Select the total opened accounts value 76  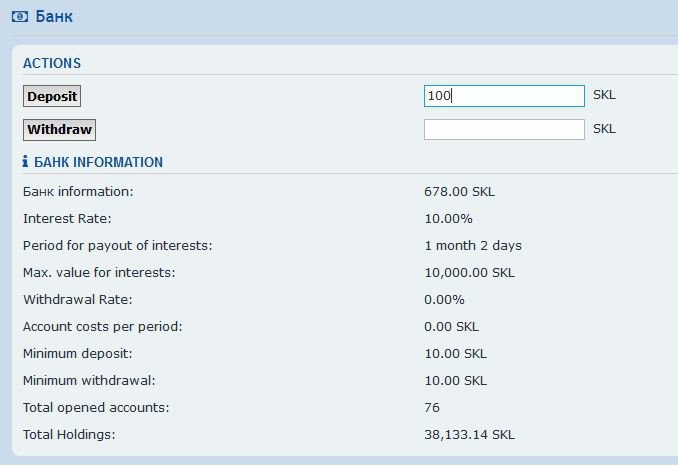click(x=432, y=407)
